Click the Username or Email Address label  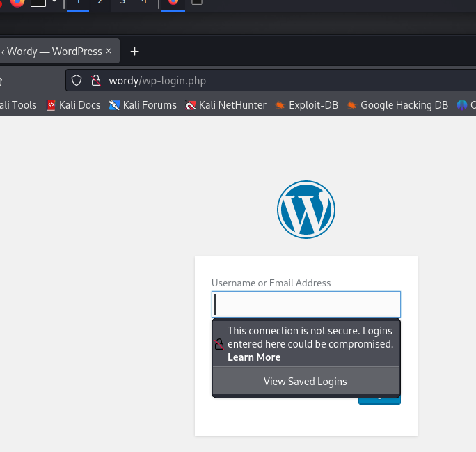pos(271,283)
